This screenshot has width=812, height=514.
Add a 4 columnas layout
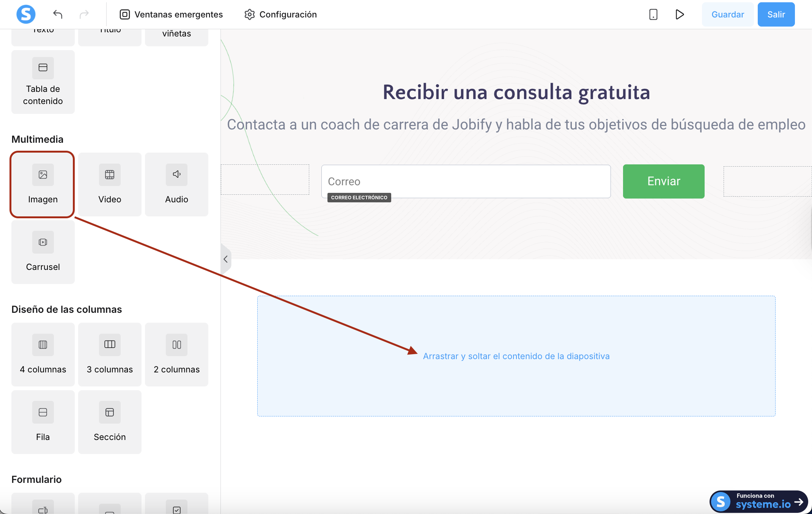pyautogui.click(x=43, y=355)
